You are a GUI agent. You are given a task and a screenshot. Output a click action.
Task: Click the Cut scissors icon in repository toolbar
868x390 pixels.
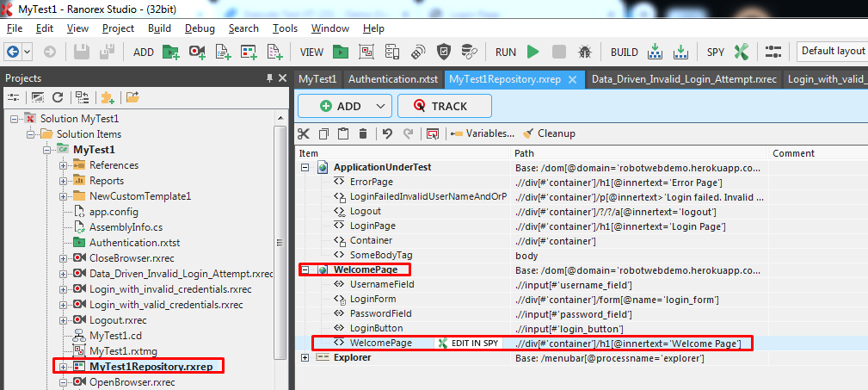304,133
